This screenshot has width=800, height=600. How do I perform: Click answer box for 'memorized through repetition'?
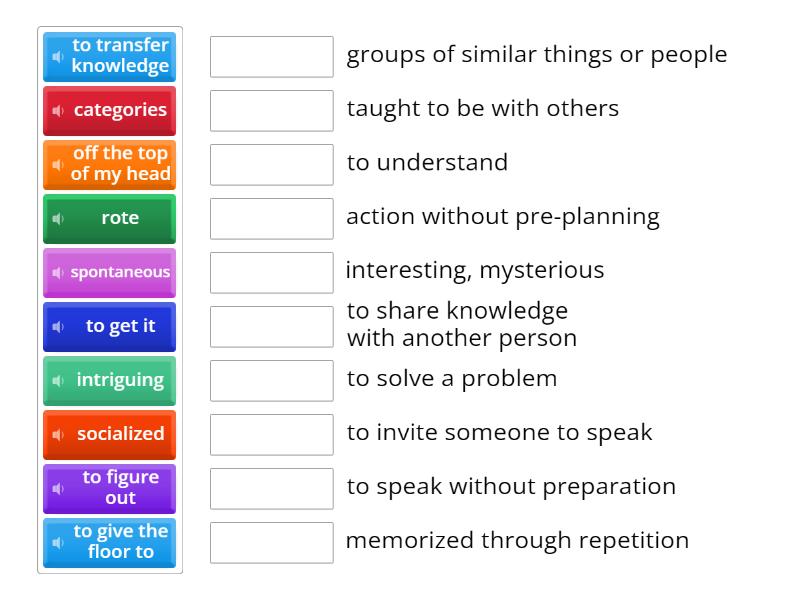272,543
